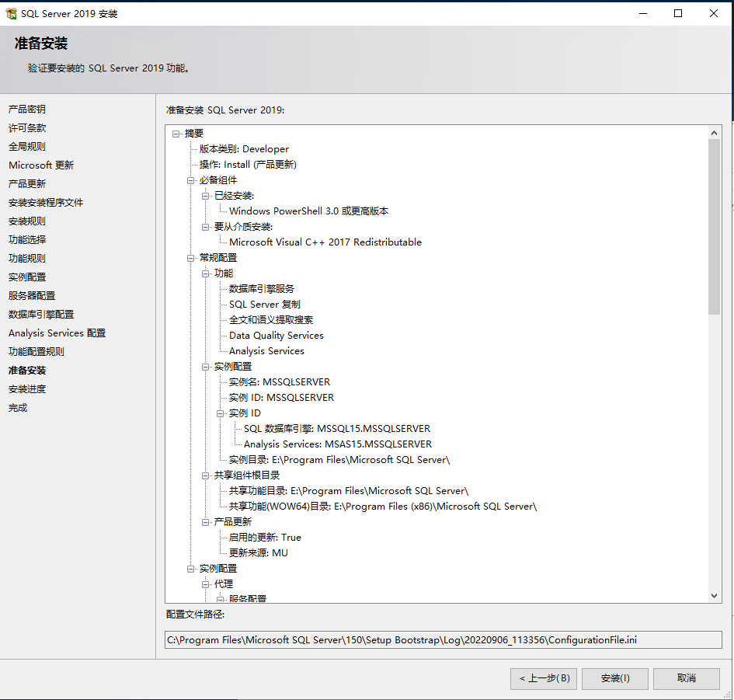This screenshot has width=734, height=700.
Task: Collapse the 共享组件根目录 node
Action: click(206, 475)
